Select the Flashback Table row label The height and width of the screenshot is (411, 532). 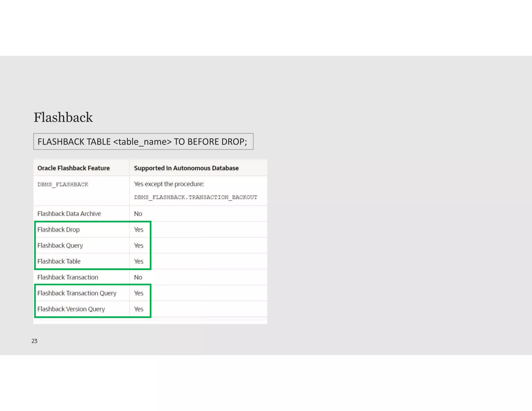(59, 261)
